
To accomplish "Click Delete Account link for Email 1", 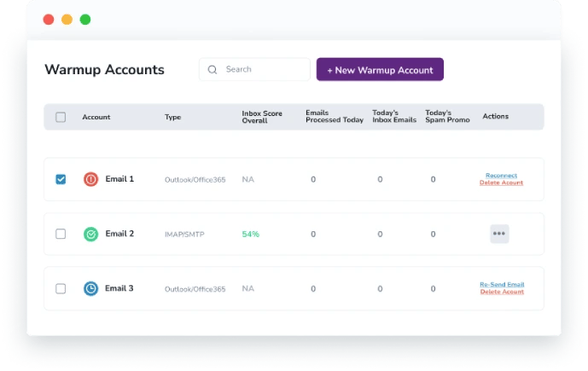I will click(x=501, y=183).
